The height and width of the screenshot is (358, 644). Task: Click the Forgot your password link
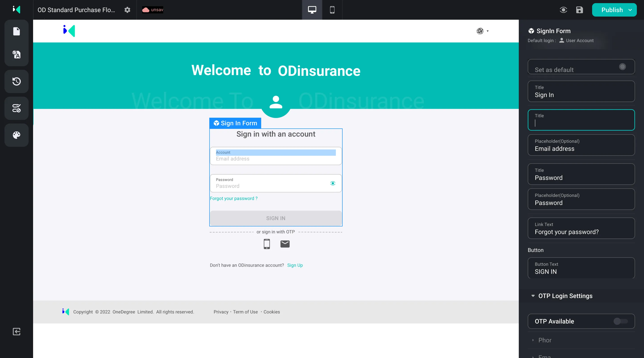233,198
